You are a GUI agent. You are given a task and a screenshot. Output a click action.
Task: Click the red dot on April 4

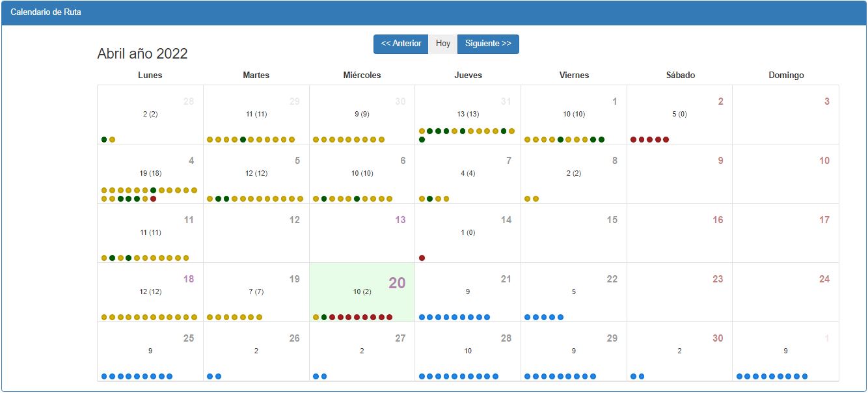pos(153,199)
